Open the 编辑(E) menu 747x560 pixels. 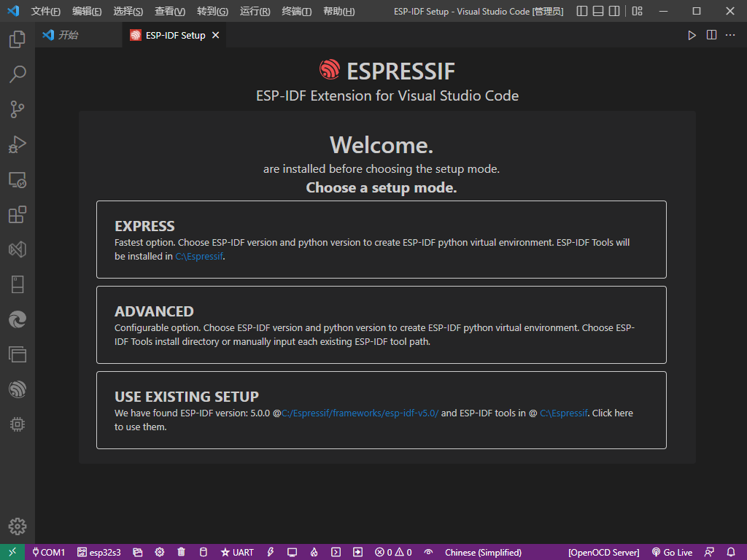(x=87, y=11)
